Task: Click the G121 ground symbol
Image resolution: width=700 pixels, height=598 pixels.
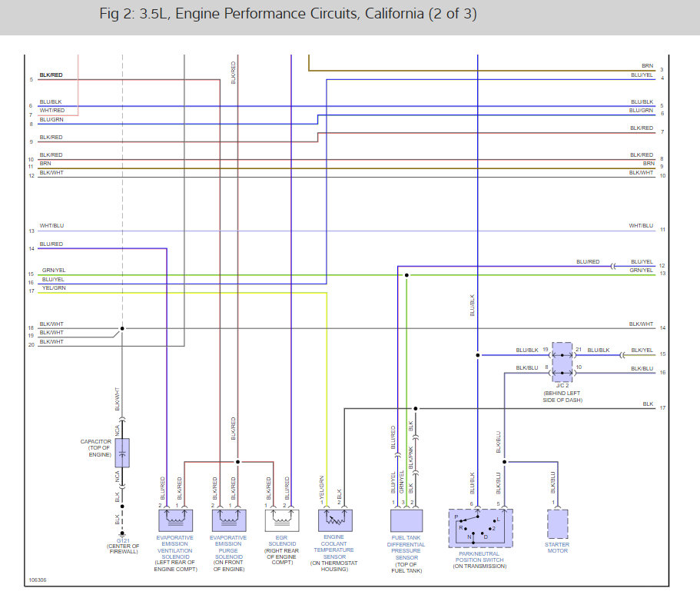Action: tap(122, 533)
